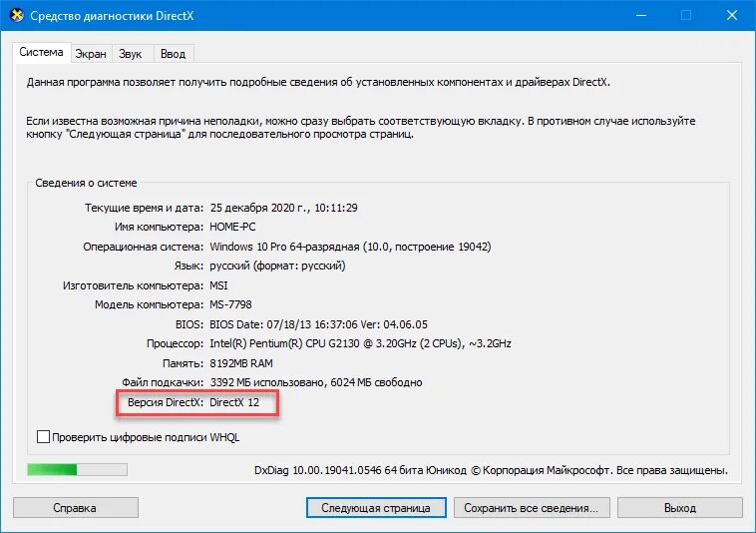Click the green loading progress bar
Image resolution: width=756 pixels, height=533 pixels.
[x=77, y=470]
